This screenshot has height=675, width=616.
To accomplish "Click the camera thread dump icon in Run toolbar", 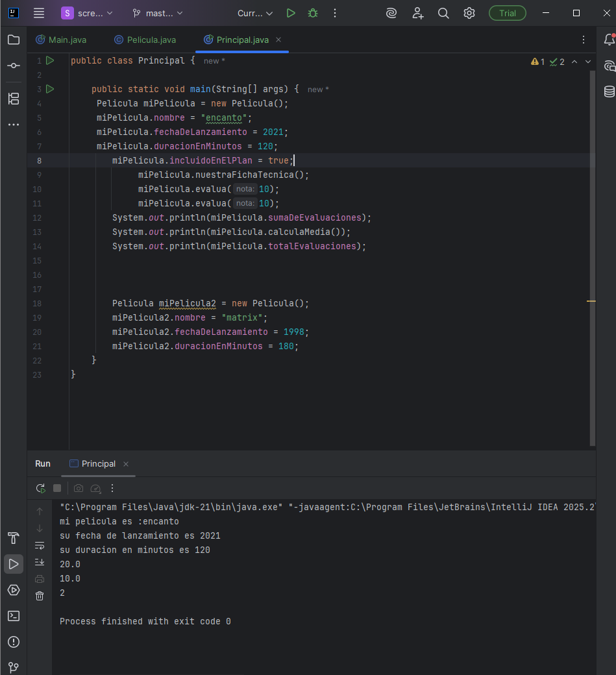I will tap(79, 488).
